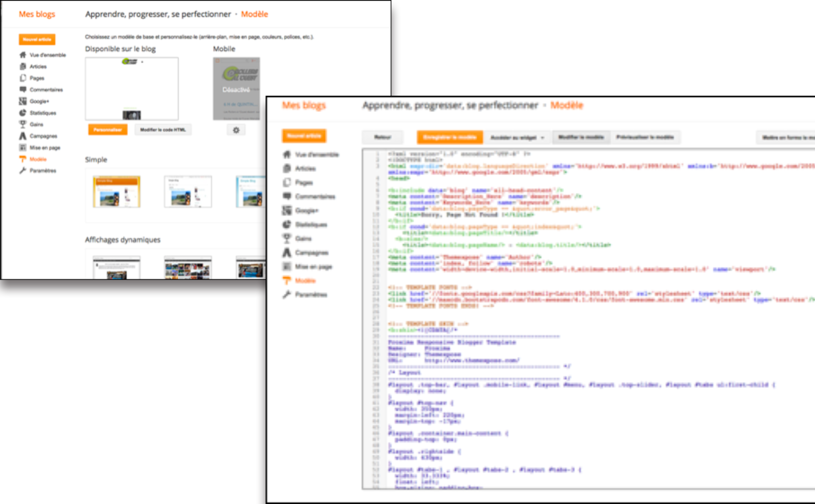The height and width of the screenshot is (504, 815).
Task: Open the 'Accéder au widget' dropdown
Action: click(x=517, y=137)
